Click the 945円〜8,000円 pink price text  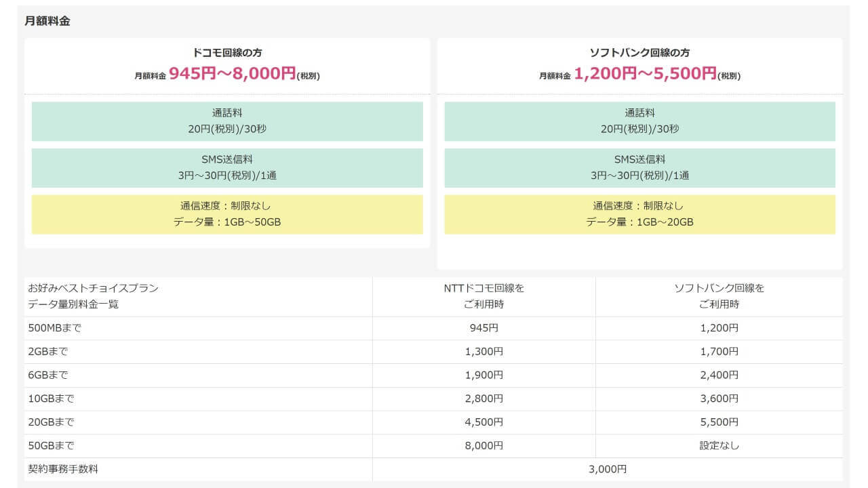pyautogui.click(x=232, y=74)
